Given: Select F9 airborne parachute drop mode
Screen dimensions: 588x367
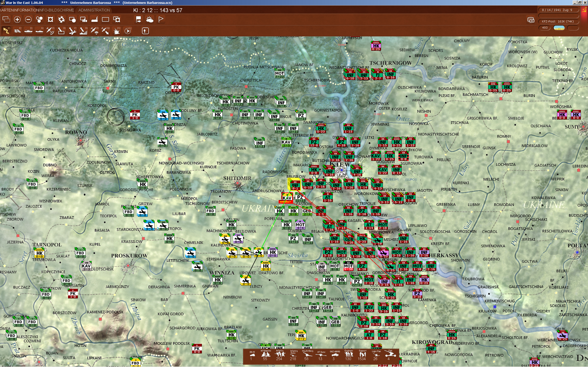Looking at the screenshot, I should pos(94,31).
